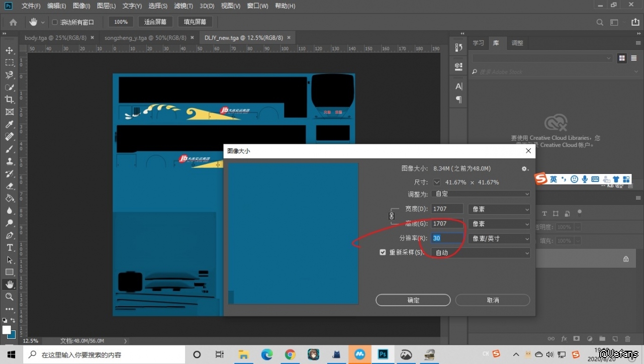Viewport: 644px width, 364px height.
Task: Click the 取消 button
Action: click(x=493, y=300)
